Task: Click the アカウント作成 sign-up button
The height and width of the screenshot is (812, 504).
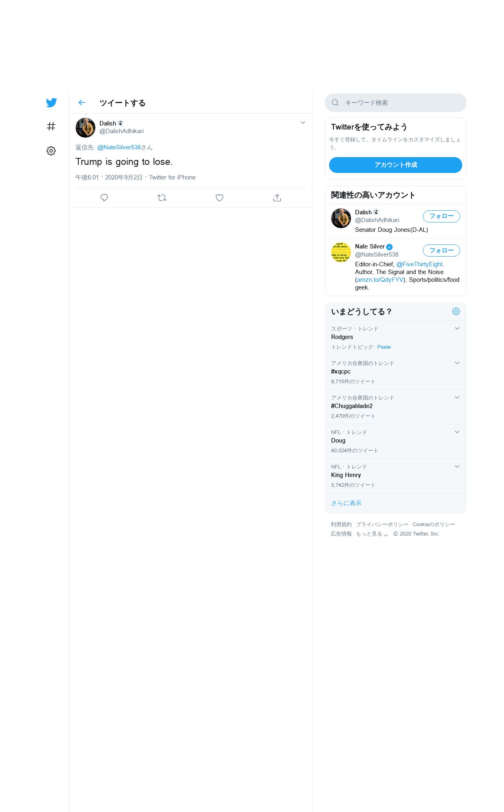Action: pyautogui.click(x=395, y=165)
